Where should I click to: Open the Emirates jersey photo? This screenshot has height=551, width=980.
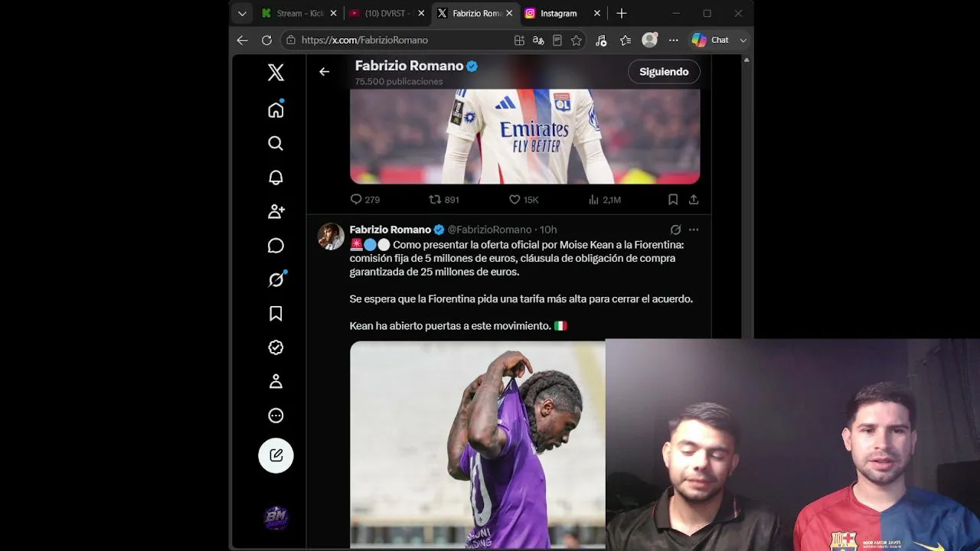pos(524,136)
